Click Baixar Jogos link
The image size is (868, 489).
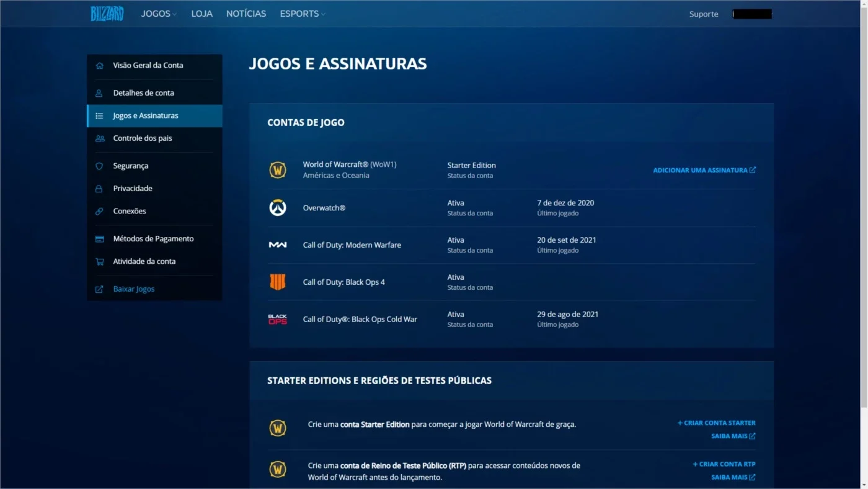(134, 289)
